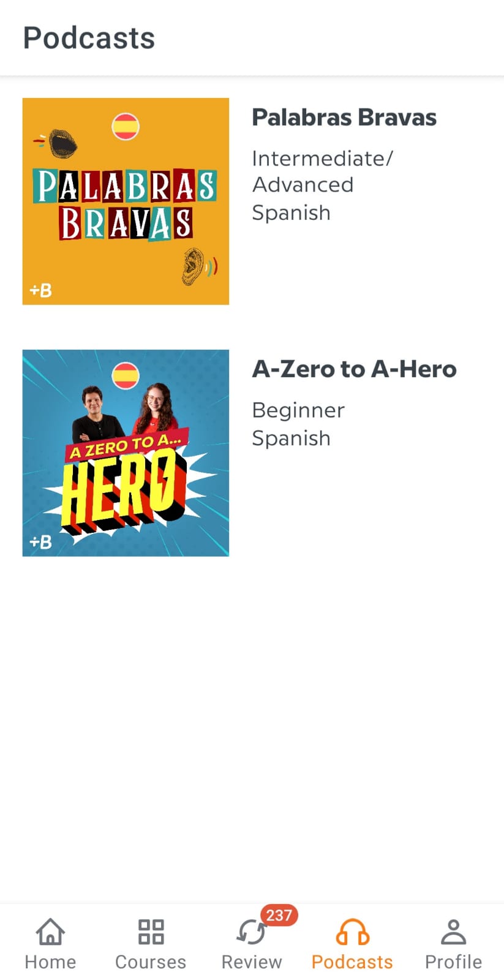Click the Profile tab label
This screenshot has width=504, height=980.
(x=453, y=962)
